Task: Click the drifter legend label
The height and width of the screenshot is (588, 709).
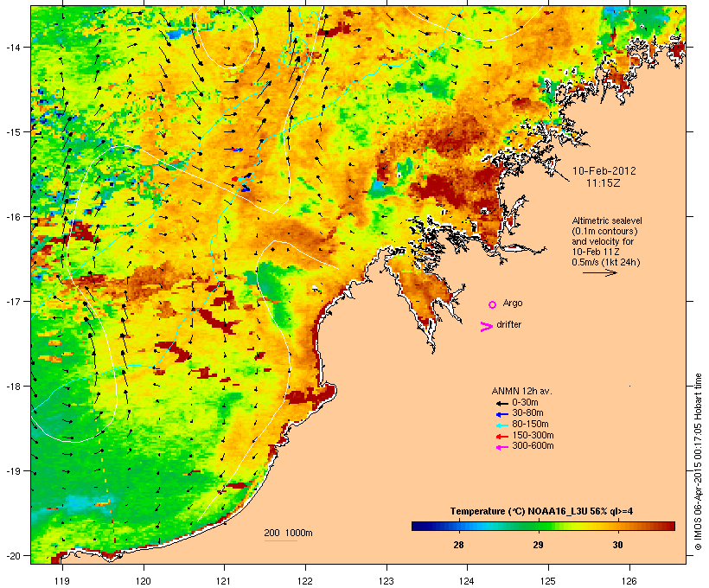Action: (x=508, y=324)
